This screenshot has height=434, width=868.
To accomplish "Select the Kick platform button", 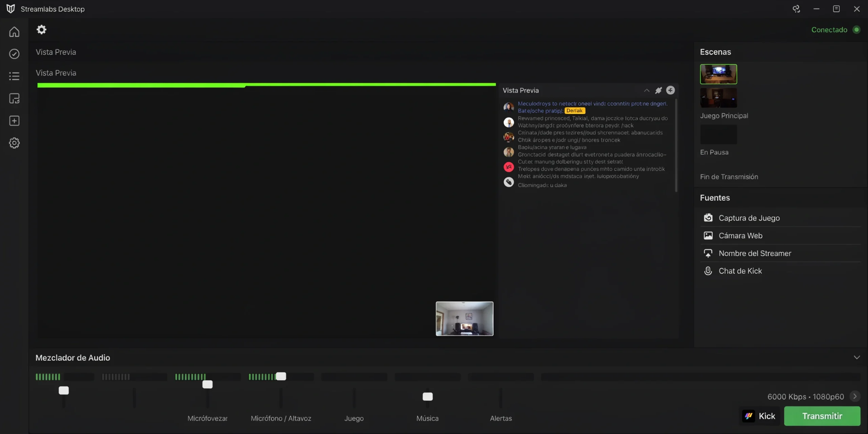I will coord(759,416).
